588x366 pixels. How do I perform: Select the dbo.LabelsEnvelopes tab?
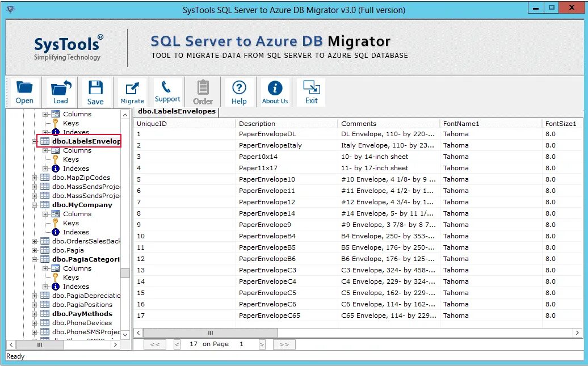pyautogui.click(x=177, y=111)
